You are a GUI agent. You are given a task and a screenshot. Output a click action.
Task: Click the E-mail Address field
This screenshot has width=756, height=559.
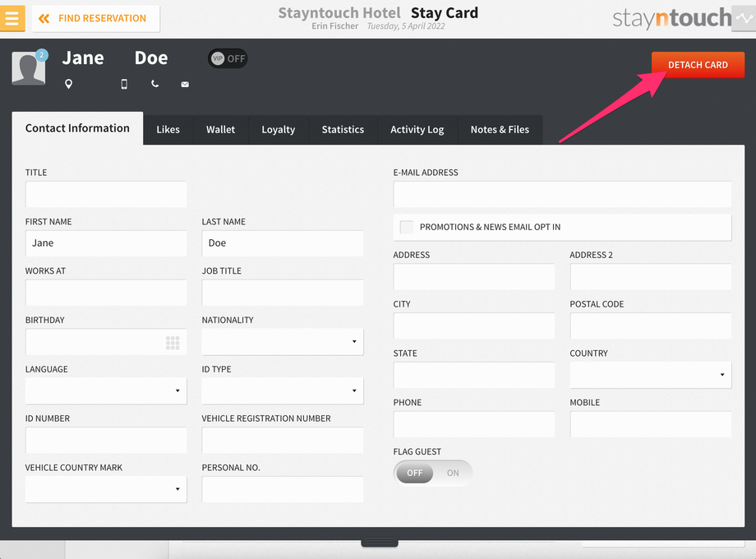click(x=562, y=194)
